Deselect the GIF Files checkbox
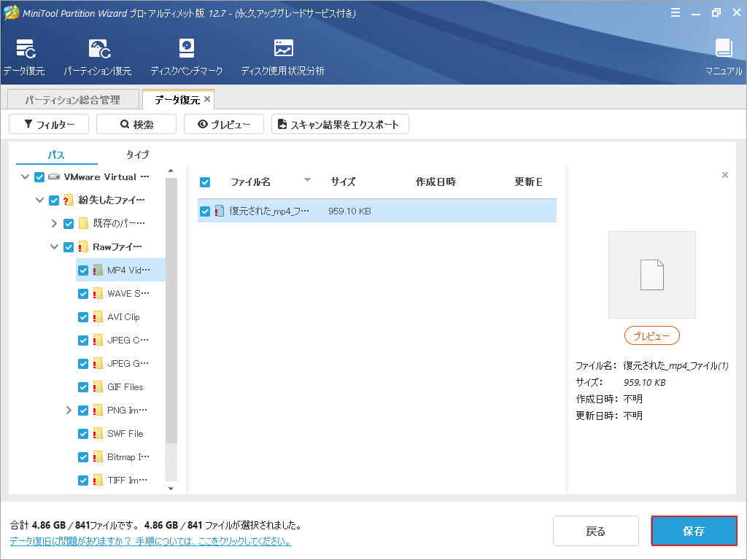This screenshot has height=560, width=747. pos(84,386)
